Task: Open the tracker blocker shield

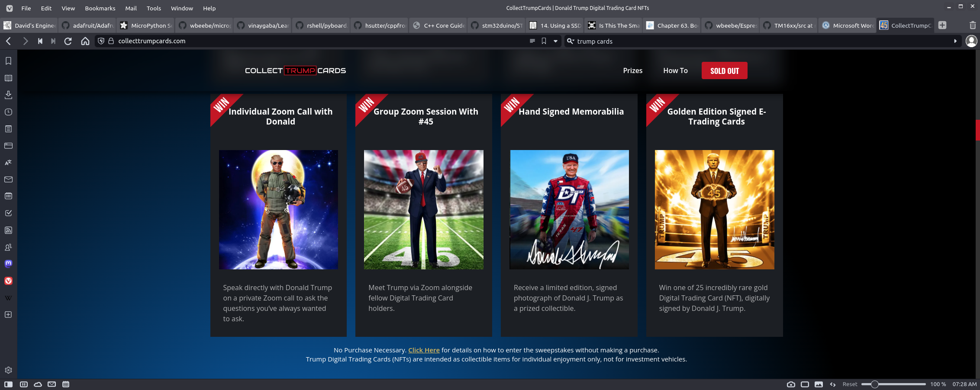Action: [x=101, y=41]
